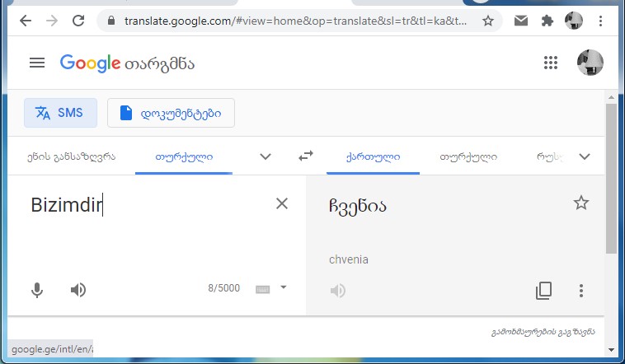Image resolution: width=625 pixels, height=364 pixels.
Task: Click the chvenia transliteration text
Action: point(349,259)
